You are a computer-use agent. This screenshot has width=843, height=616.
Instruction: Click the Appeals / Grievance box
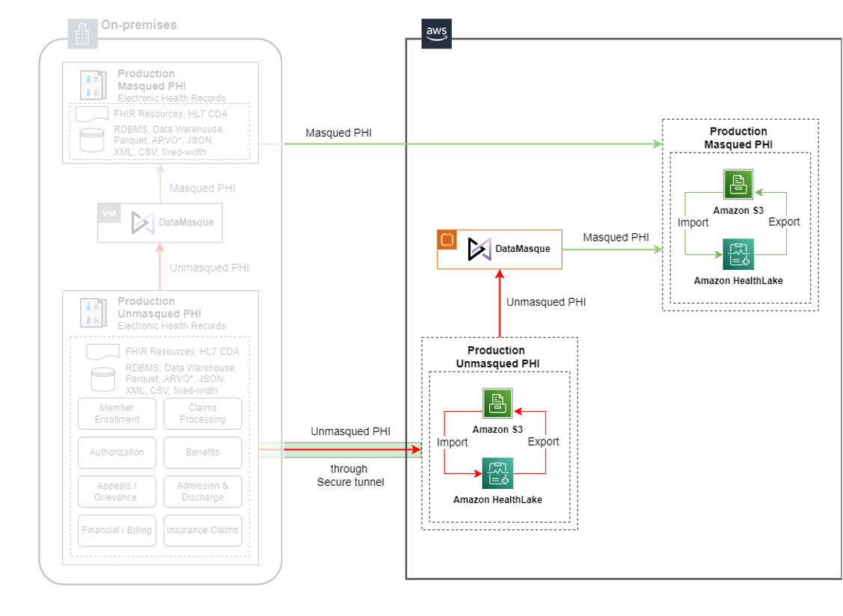click(x=117, y=491)
